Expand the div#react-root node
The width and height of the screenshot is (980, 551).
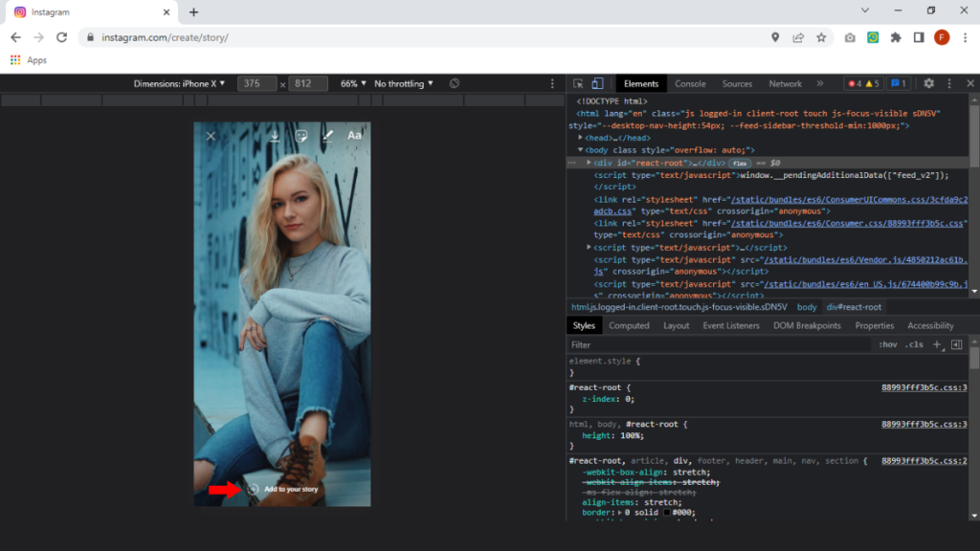pos(589,163)
